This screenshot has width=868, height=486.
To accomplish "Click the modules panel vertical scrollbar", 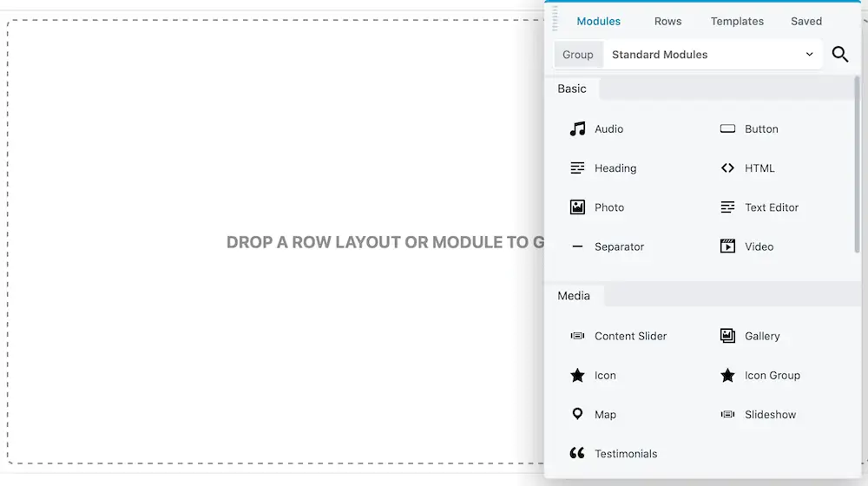I will [857, 164].
